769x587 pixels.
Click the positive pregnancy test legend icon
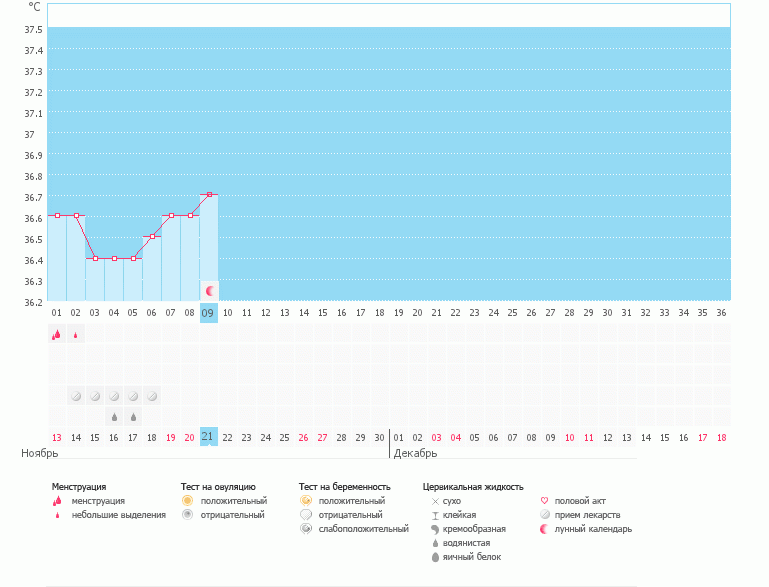tap(305, 500)
